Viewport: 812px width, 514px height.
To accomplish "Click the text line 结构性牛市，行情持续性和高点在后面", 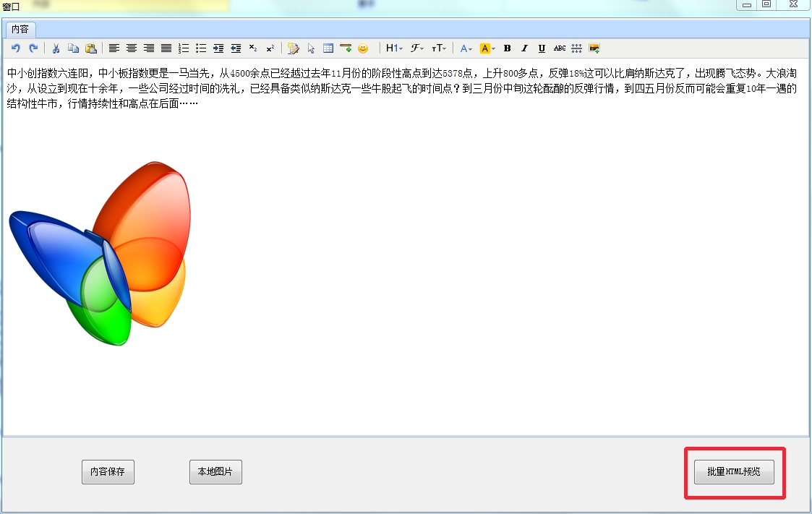I will click(x=103, y=103).
